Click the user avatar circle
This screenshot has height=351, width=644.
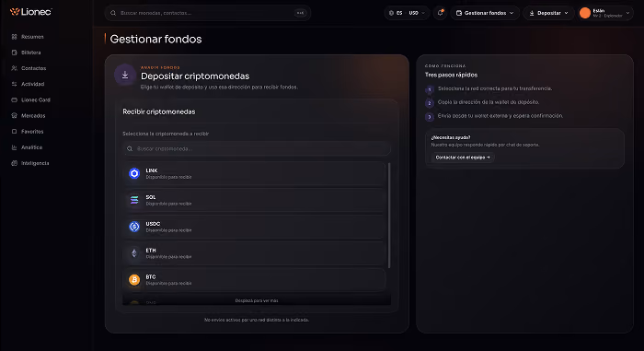coord(585,13)
